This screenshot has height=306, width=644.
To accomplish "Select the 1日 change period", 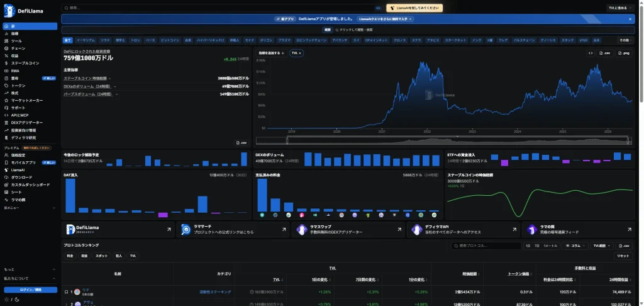I will [528, 246].
